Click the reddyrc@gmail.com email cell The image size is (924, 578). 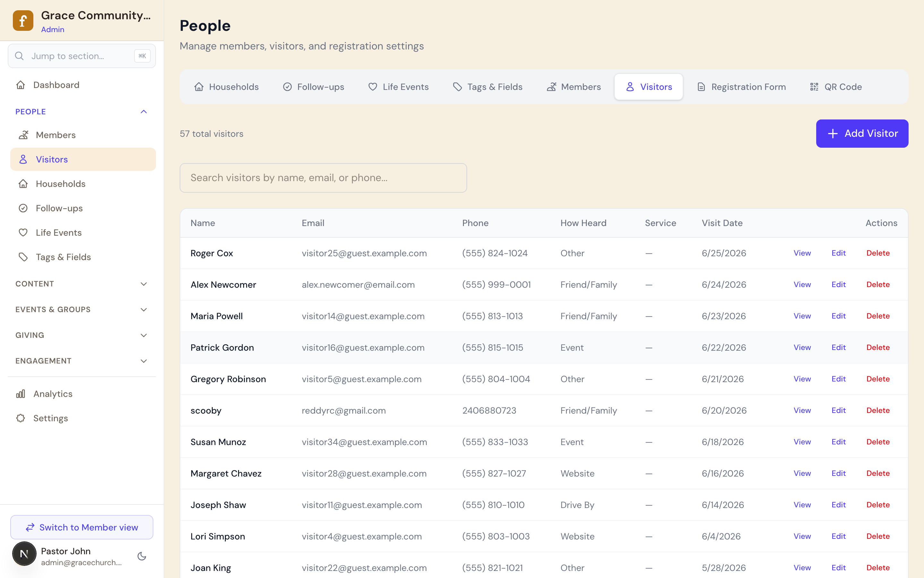coord(344,411)
